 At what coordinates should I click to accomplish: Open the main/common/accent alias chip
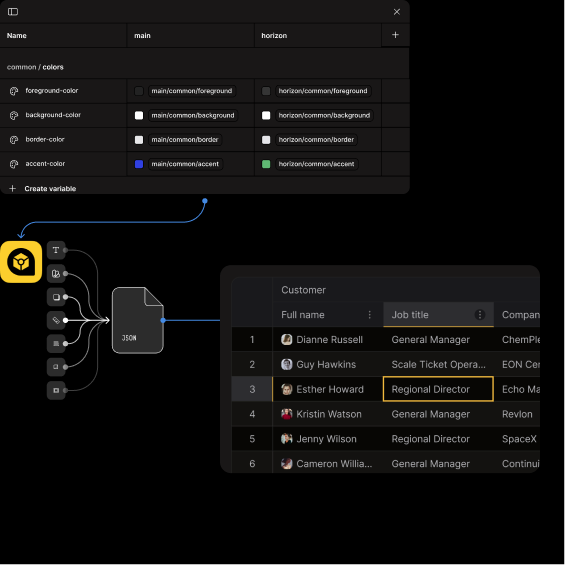click(185, 164)
